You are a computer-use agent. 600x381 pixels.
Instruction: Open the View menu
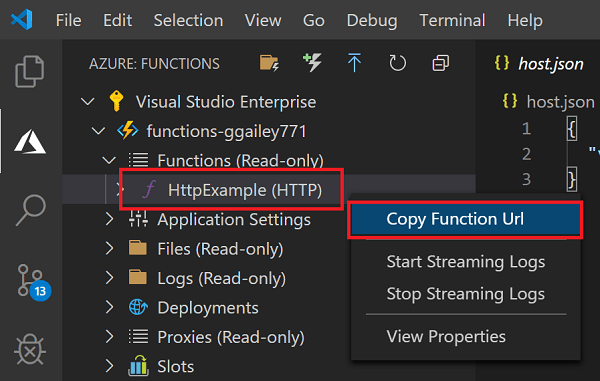coord(263,20)
